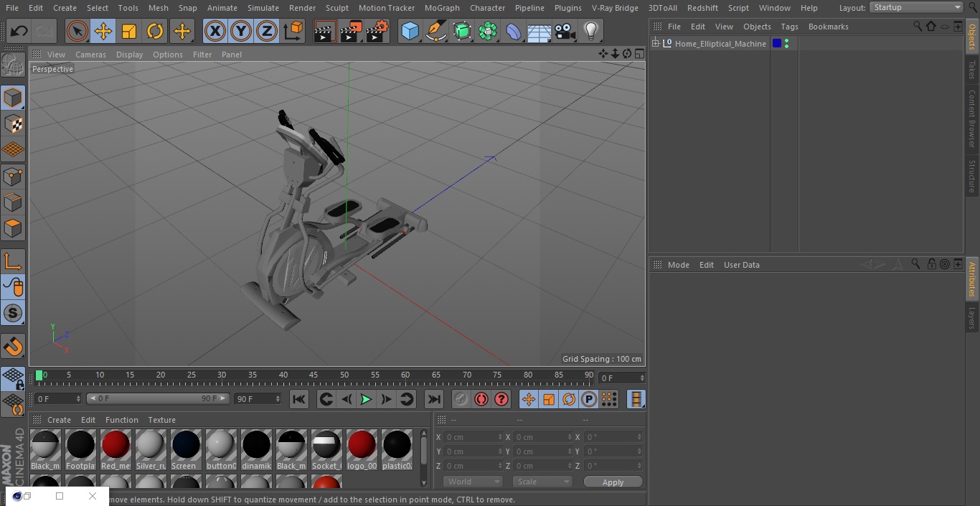Select the Scale tool in top toolbar

pyautogui.click(x=128, y=31)
